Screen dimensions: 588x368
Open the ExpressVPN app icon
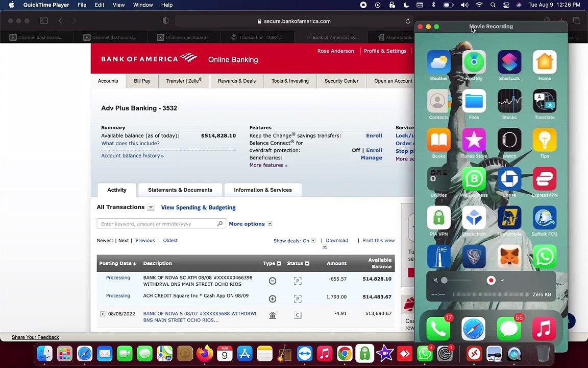click(545, 179)
